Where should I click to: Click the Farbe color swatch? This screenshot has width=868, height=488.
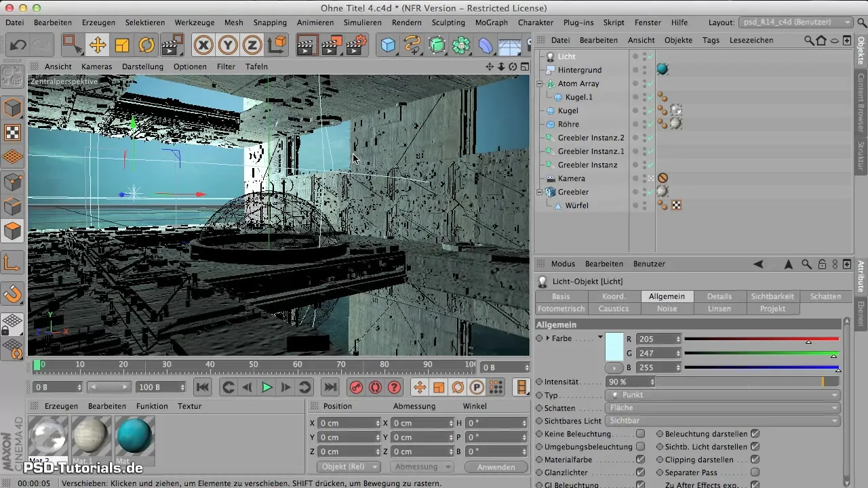tap(614, 346)
